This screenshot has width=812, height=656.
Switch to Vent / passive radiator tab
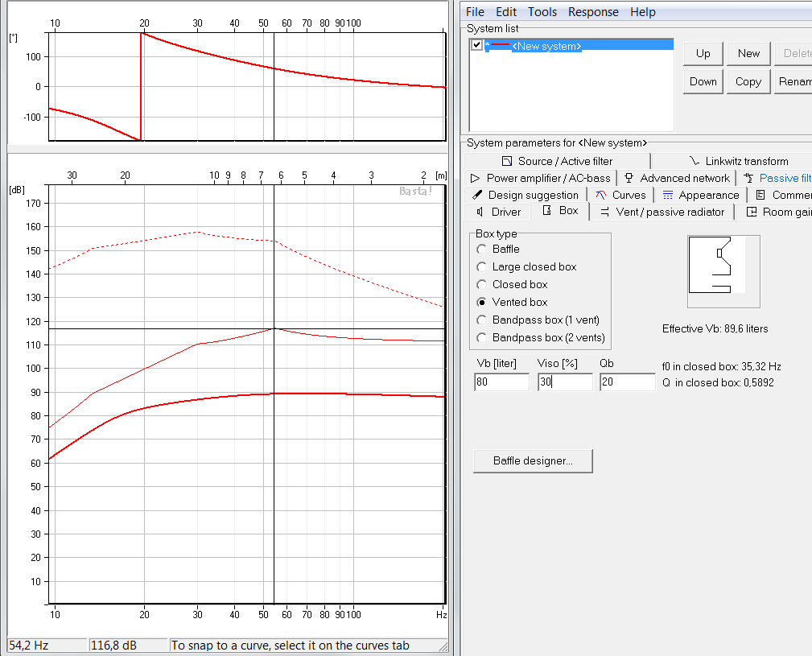tap(662, 212)
